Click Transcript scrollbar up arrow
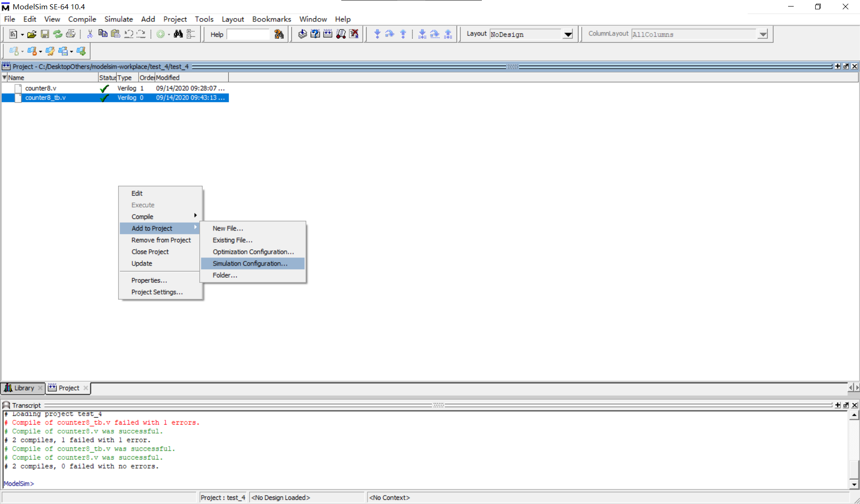 [854, 415]
